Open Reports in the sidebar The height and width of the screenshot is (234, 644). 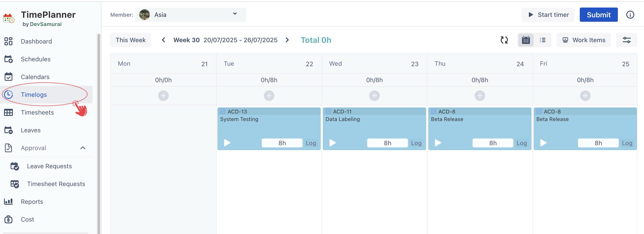[32, 202]
